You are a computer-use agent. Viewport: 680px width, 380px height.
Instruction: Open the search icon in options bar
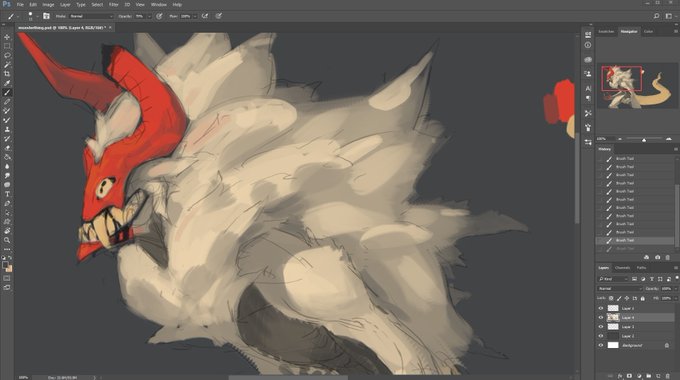click(656, 16)
